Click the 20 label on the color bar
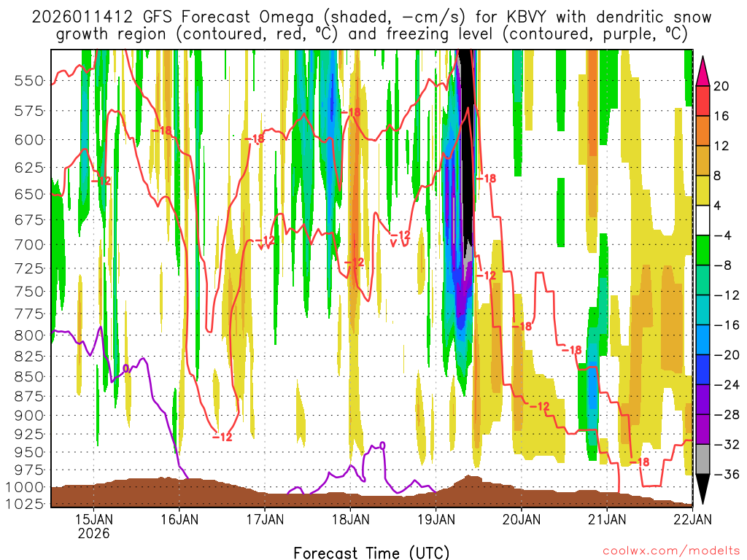Viewport: 747px width, 560px height. (x=721, y=86)
